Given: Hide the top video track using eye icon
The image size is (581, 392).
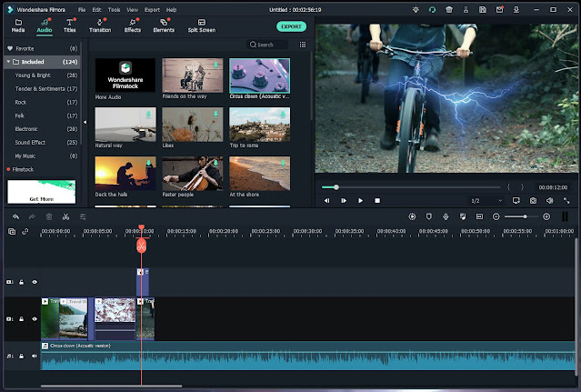Looking at the screenshot, I should pyautogui.click(x=35, y=282).
